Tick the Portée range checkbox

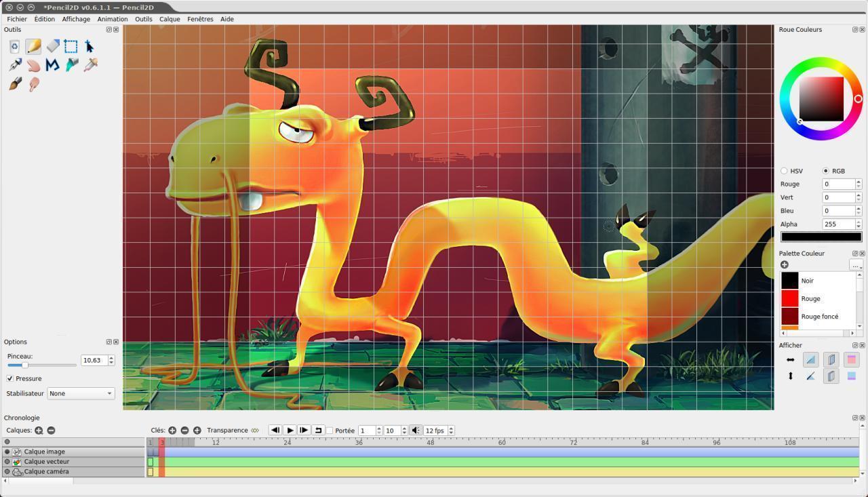330,431
